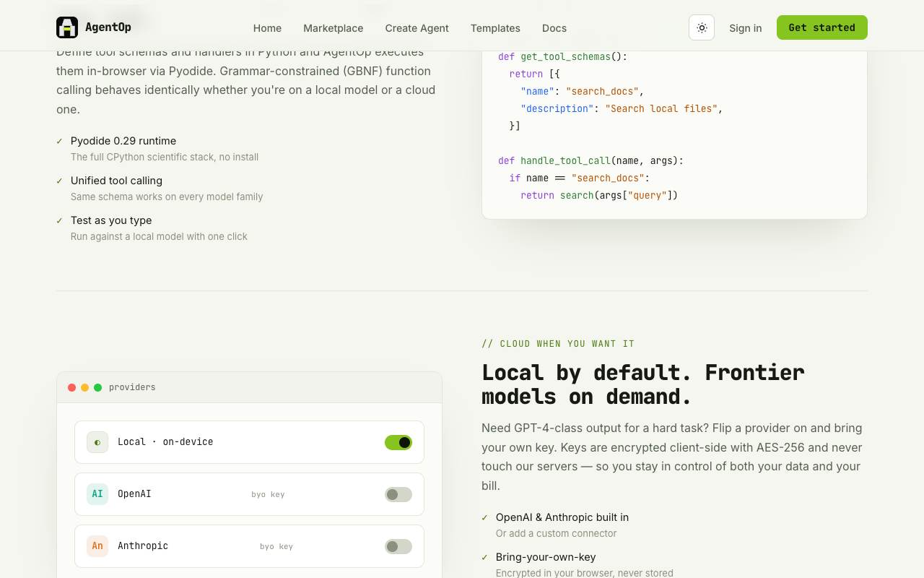Click the AgentOp brand name
This screenshot has width=924, height=578.
point(108,27)
